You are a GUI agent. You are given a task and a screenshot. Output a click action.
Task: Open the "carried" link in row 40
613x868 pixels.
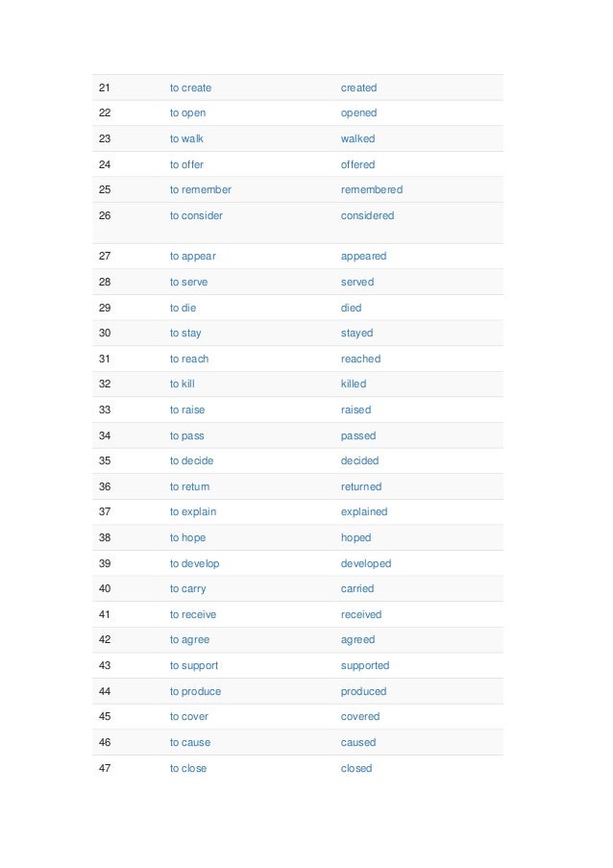pos(356,588)
